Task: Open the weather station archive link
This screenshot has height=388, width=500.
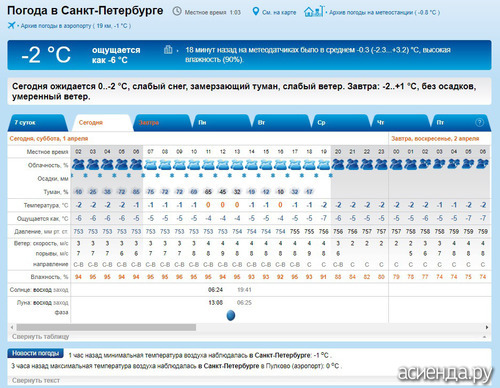Action: coord(384,12)
